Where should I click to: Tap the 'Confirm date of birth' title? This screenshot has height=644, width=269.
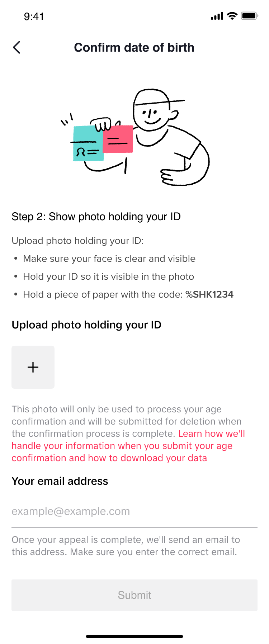coord(134,47)
